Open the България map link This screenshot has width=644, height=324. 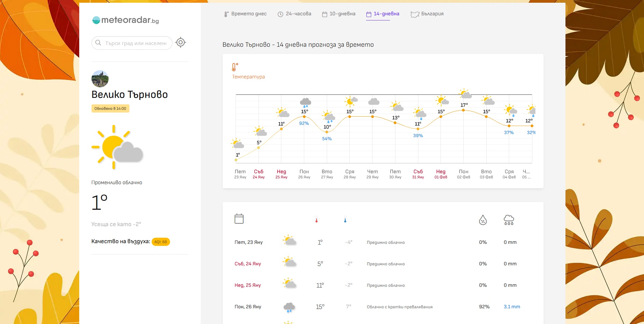point(427,14)
